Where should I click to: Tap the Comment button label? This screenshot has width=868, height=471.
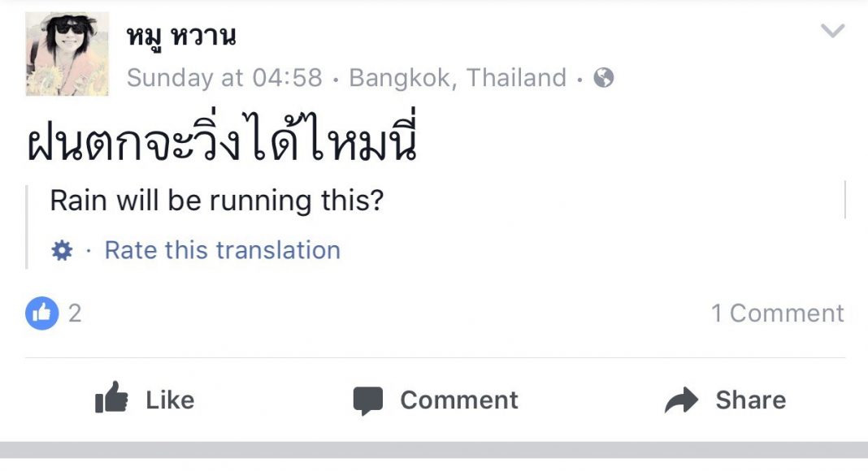click(459, 400)
